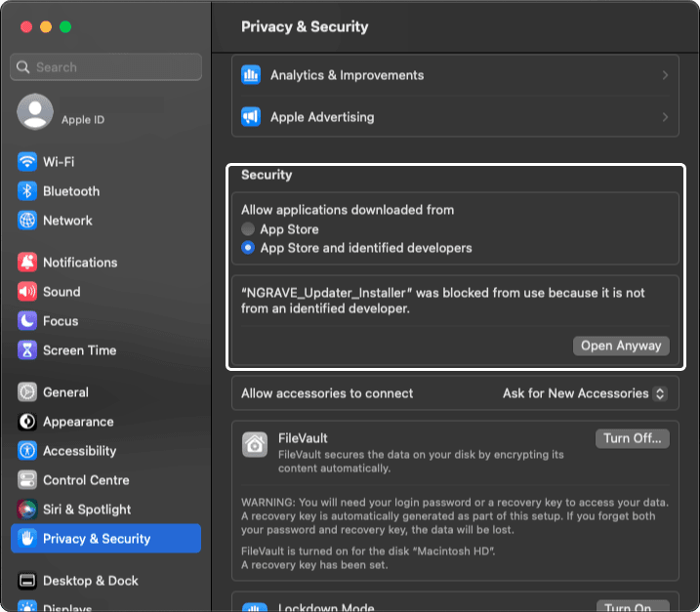Click the search magnifying glass icon
This screenshot has width=700, height=612.
[x=22, y=67]
